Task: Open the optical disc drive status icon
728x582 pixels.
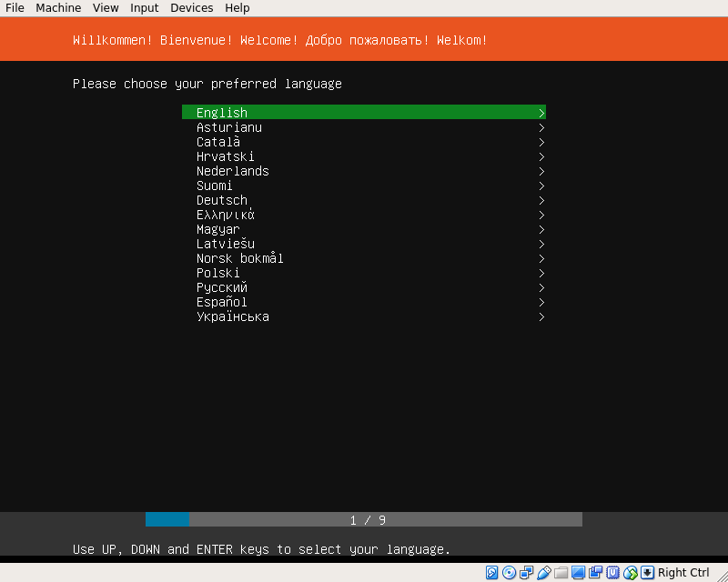Action: coord(510,573)
